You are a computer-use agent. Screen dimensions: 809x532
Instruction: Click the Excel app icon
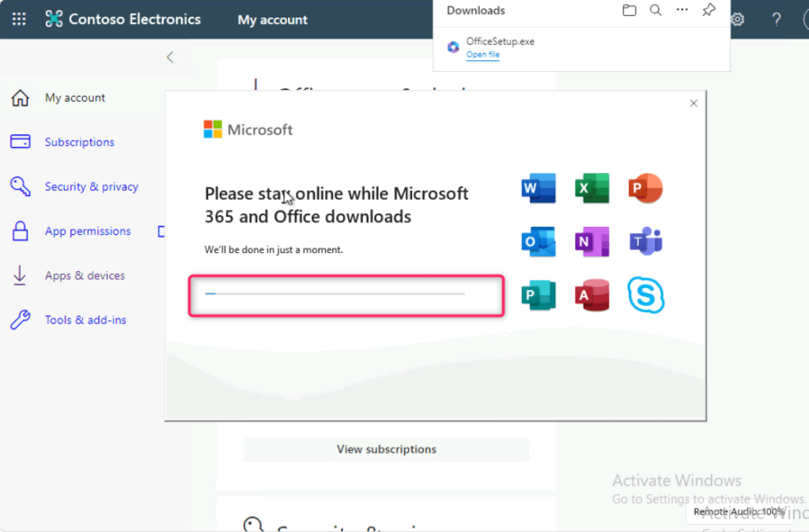pyautogui.click(x=592, y=188)
